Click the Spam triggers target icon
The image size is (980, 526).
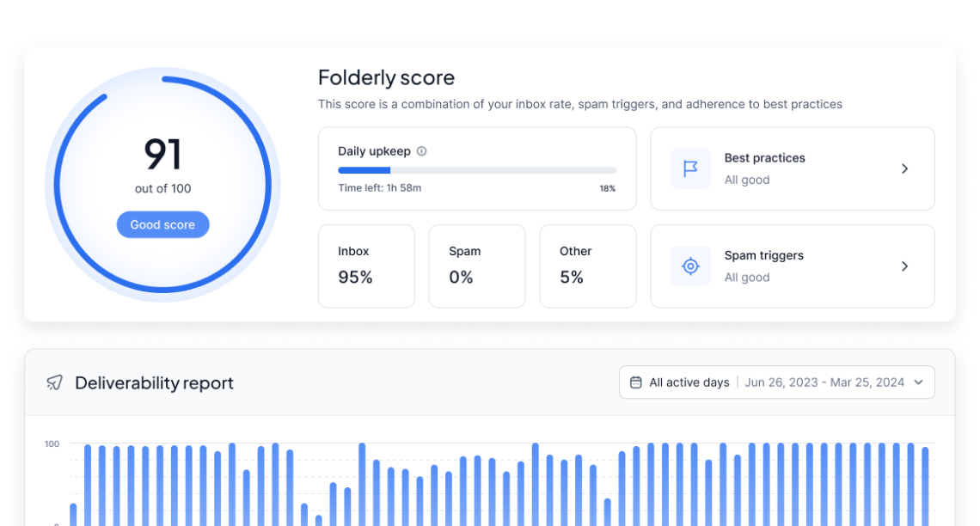click(690, 266)
